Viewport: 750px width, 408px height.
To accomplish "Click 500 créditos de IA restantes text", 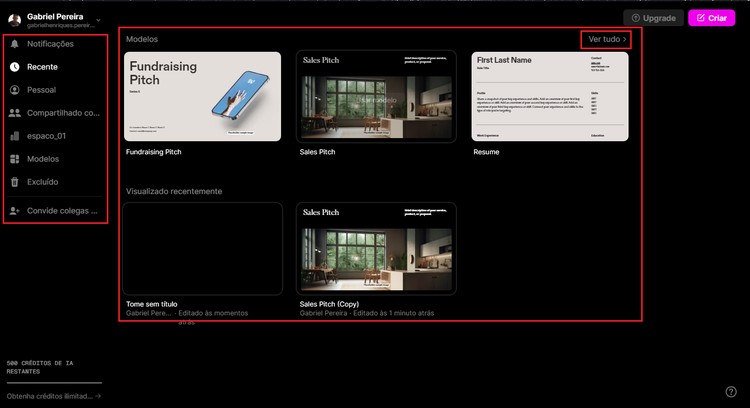I will [40, 367].
